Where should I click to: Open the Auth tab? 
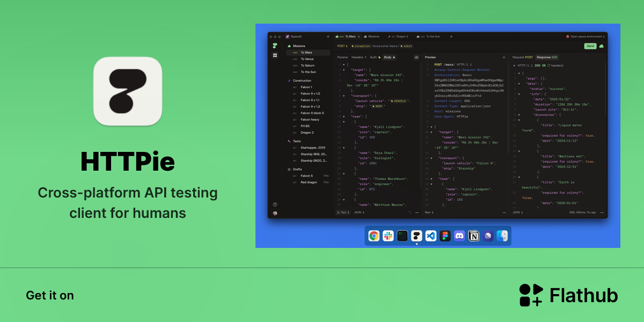tap(375, 57)
